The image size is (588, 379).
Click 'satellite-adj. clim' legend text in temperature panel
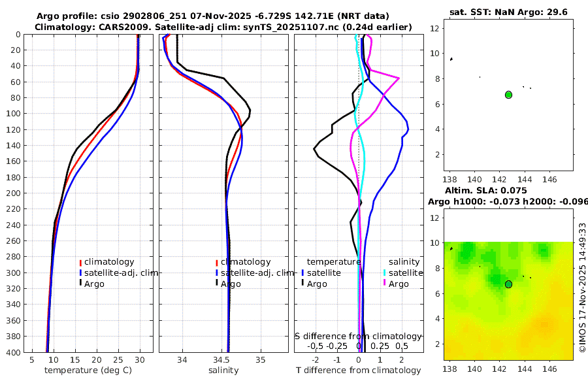(x=121, y=272)
